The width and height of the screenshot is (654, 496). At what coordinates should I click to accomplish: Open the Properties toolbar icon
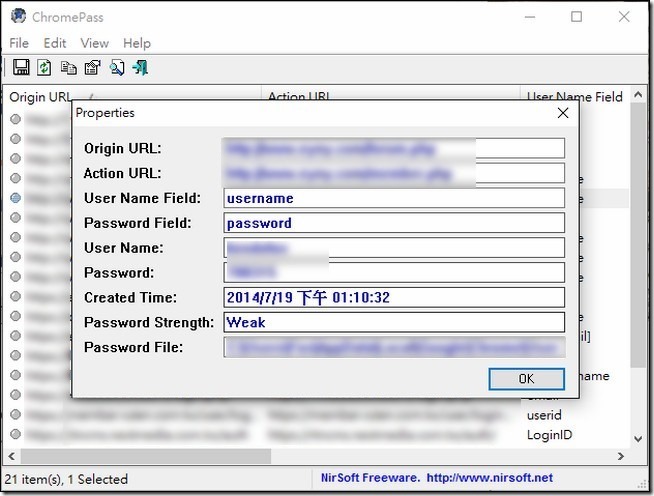tap(93, 68)
